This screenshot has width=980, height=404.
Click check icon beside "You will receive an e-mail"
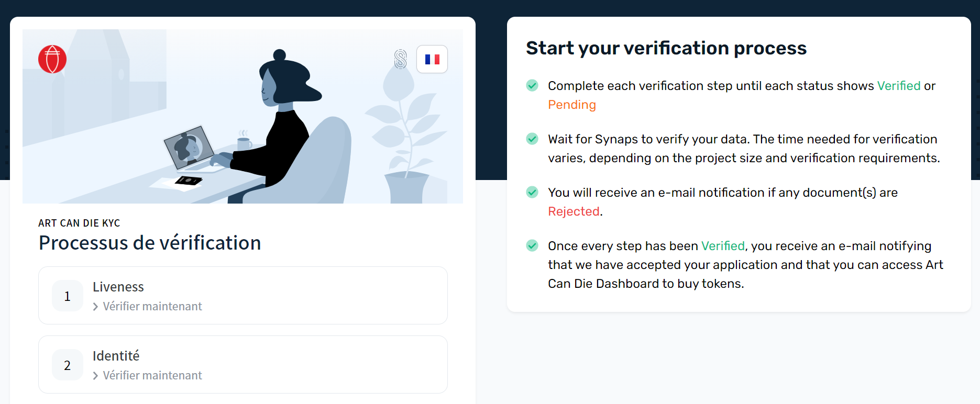tap(532, 192)
